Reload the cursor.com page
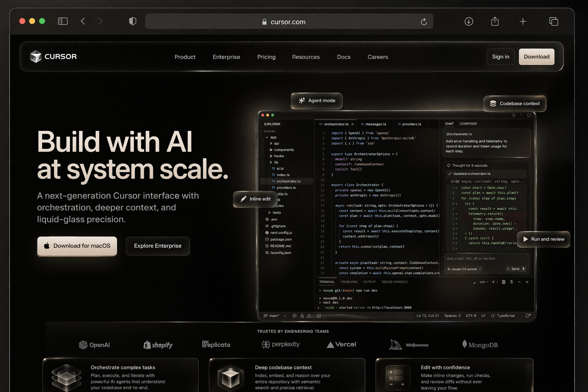 [424, 22]
